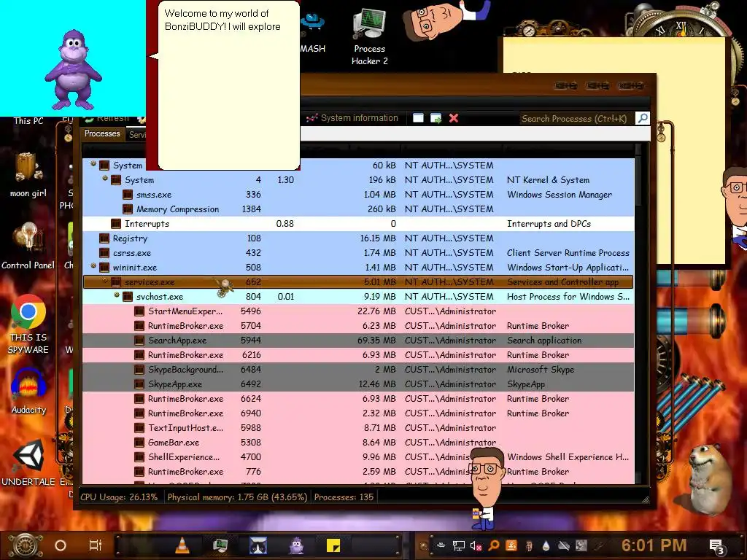Image resolution: width=747 pixels, height=560 pixels.
Task: Open System information in Process Hacker toolbar
Action: tap(352, 118)
